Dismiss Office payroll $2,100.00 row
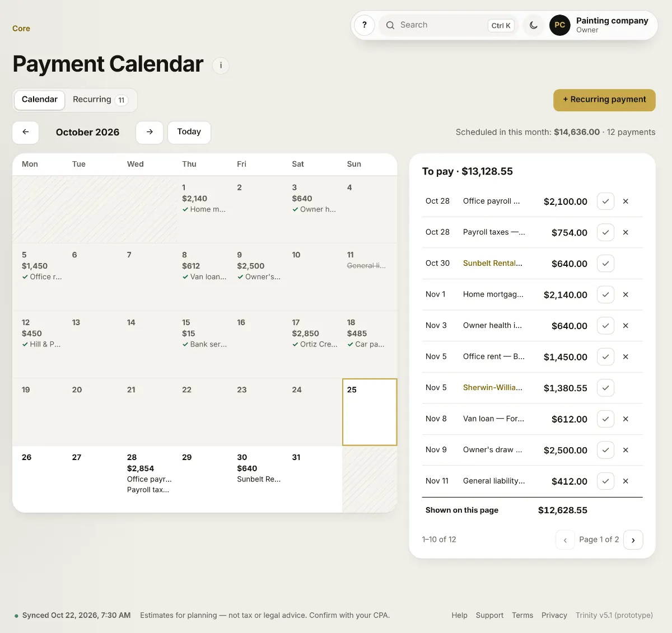 tap(626, 201)
